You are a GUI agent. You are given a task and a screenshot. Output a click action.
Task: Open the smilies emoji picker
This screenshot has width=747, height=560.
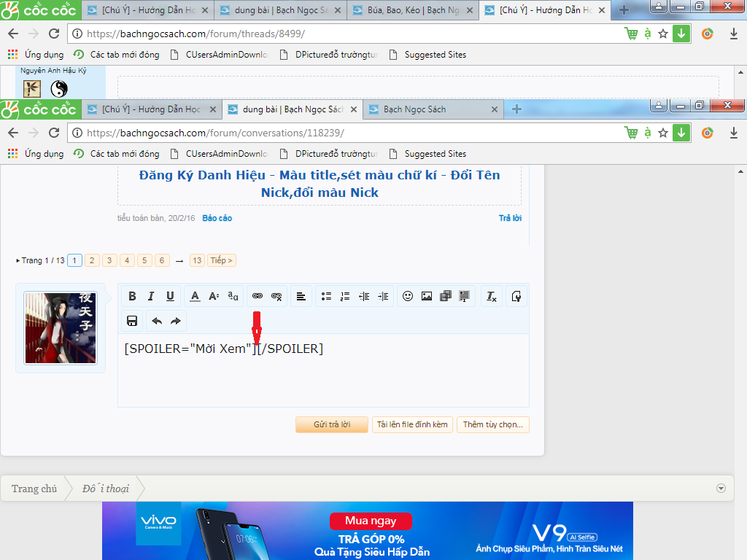click(408, 296)
